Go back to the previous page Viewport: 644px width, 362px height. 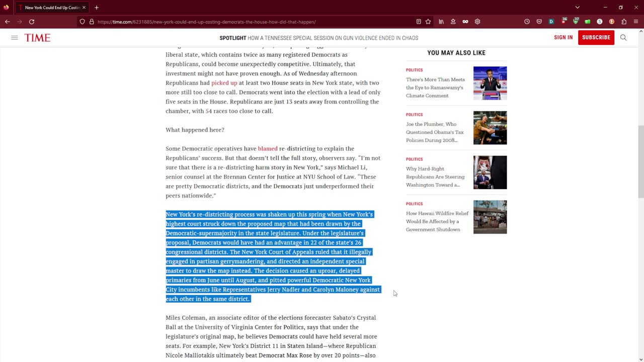point(8,22)
